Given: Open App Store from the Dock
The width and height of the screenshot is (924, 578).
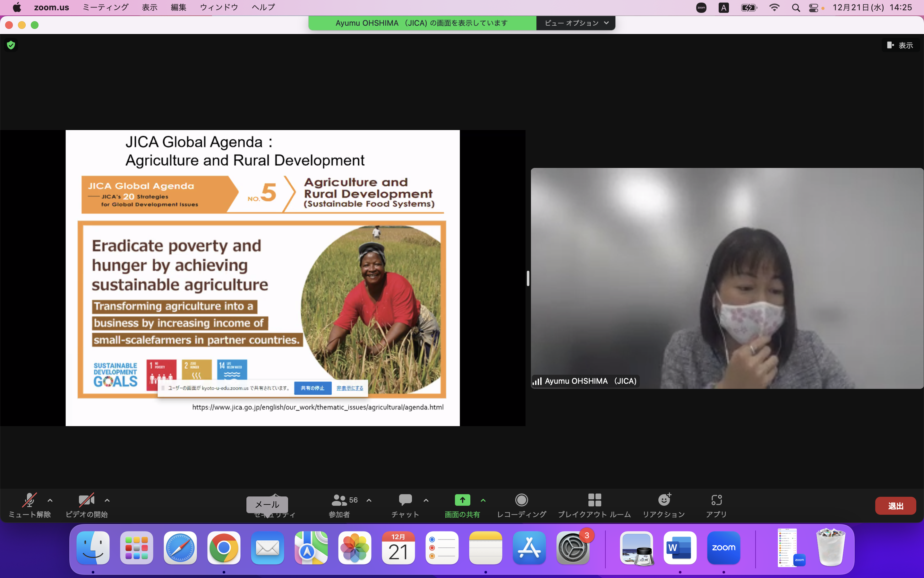Looking at the screenshot, I should [x=529, y=548].
